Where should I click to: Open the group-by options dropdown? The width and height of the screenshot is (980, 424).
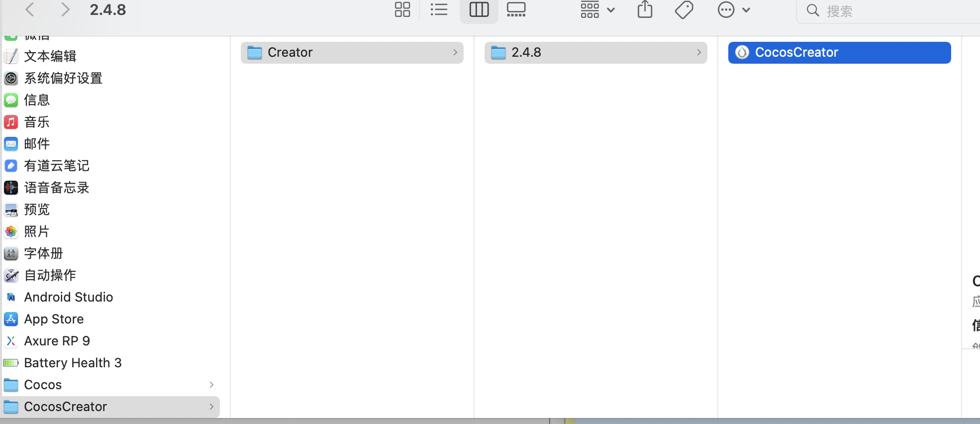[x=597, y=9]
